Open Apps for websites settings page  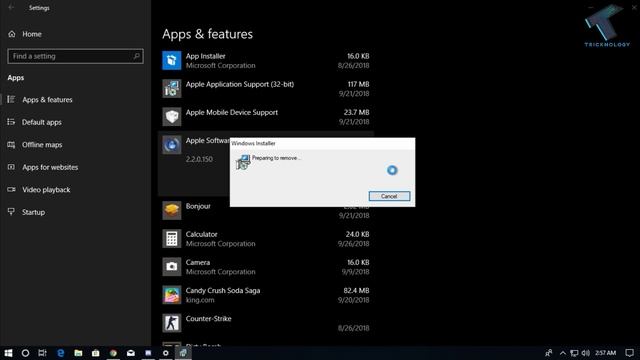pos(50,167)
